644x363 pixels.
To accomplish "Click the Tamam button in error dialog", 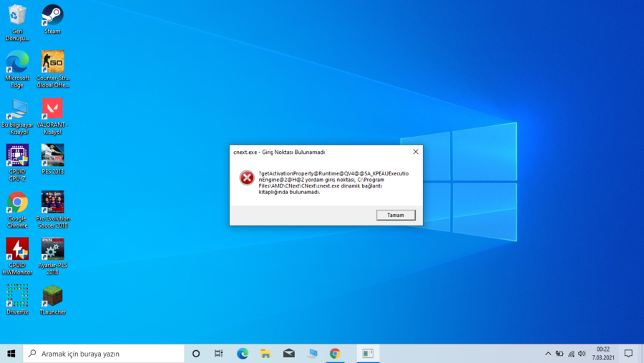I will pos(396,215).
